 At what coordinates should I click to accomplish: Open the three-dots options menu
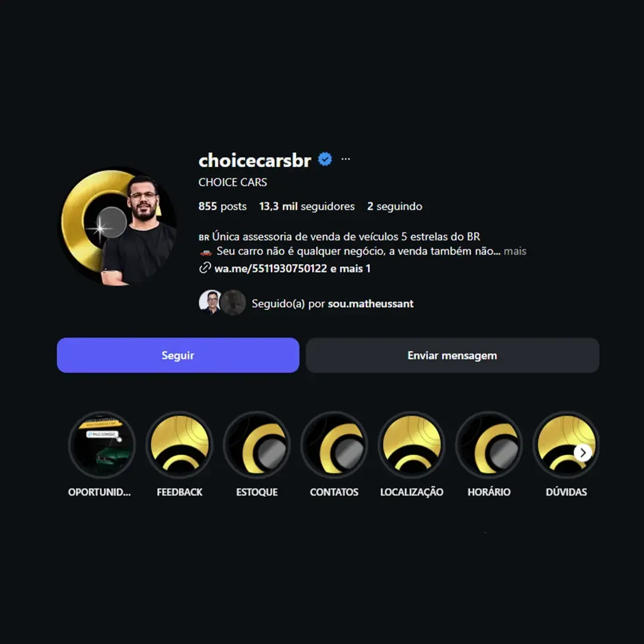(x=345, y=159)
